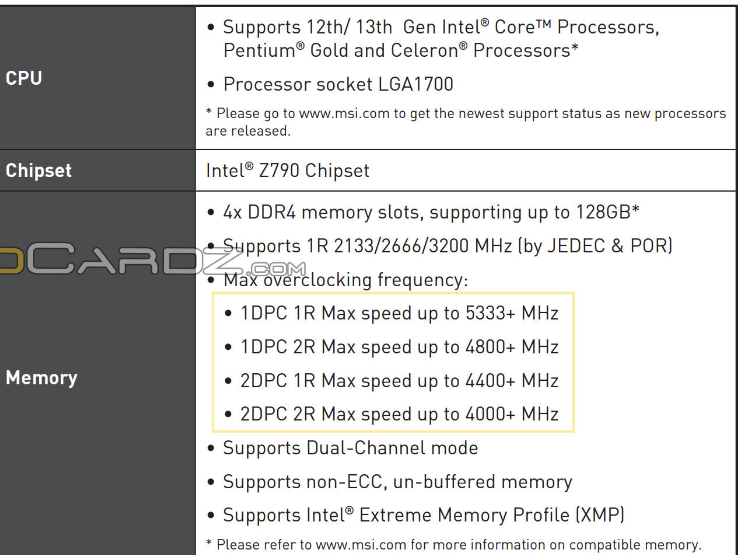
Task: Click the 4x DDR4 memory slots line
Action: point(430,212)
